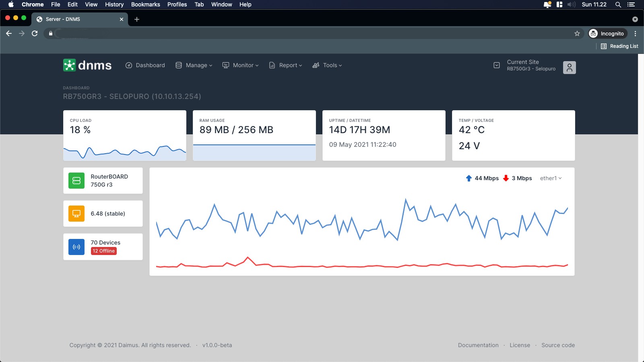Viewport: 644px width, 362px height.
Task: Click the 70 Devices wireless icon
Action: (76, 246)
